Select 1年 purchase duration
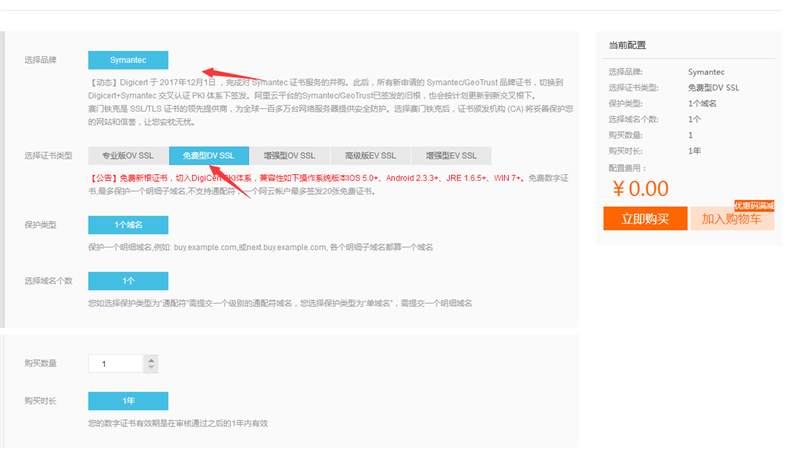This screenshot has width=800, height=453. coord(128,401)
